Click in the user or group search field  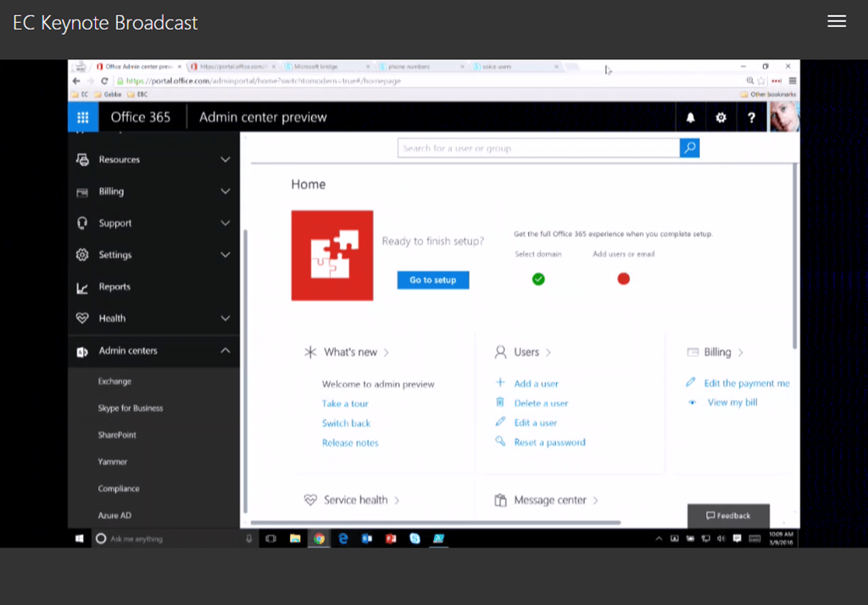[x=538, y=148]
